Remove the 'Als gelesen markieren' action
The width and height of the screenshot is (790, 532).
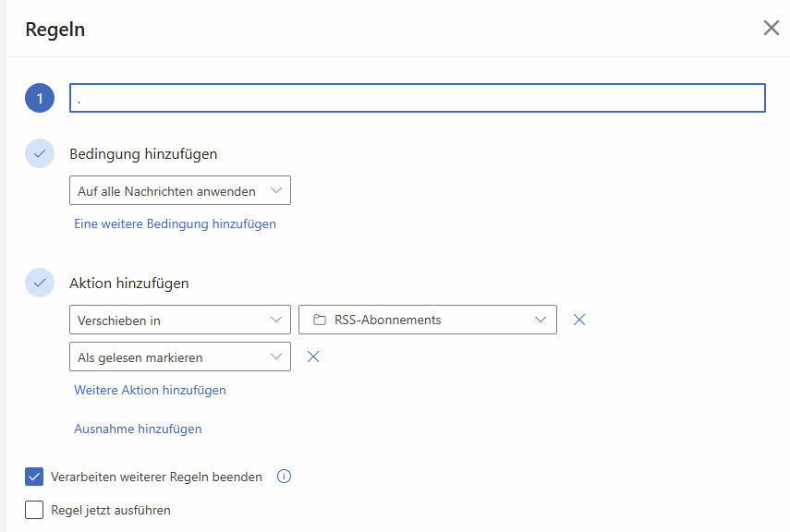(313, 357)
